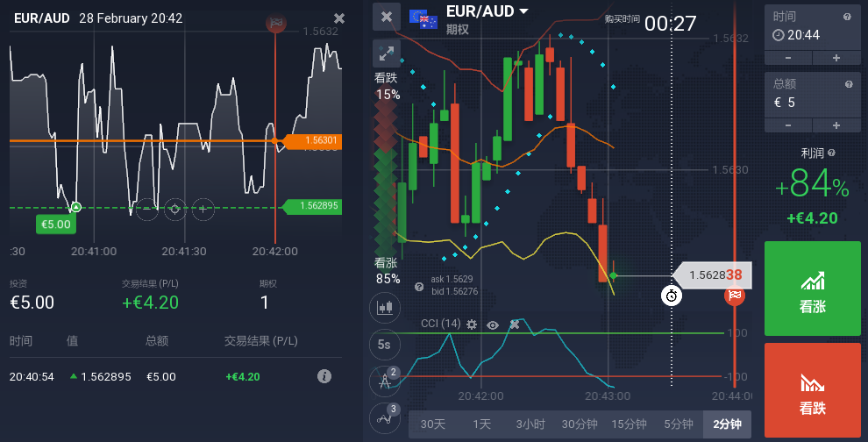Click the purchase deadline stopwatch marker
The width and height of the screenshot is (868, 442).
tap(672, 296)
